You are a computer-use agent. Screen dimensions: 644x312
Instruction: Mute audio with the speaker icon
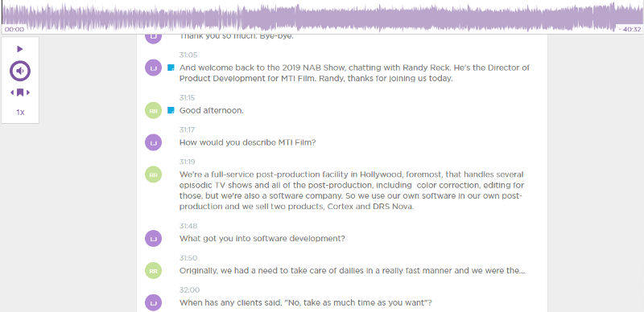coord(20,71)
